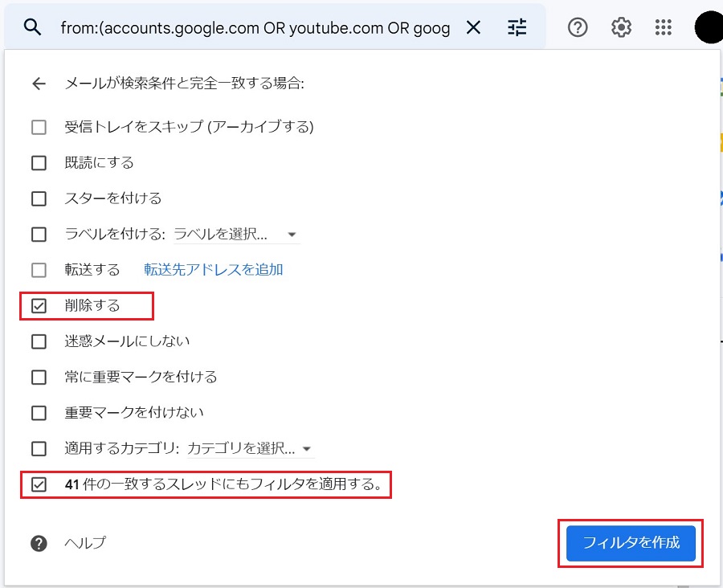Click the search magnifier icon
Viewport: 723px width, 588px height.
click(x=32, y=27)
